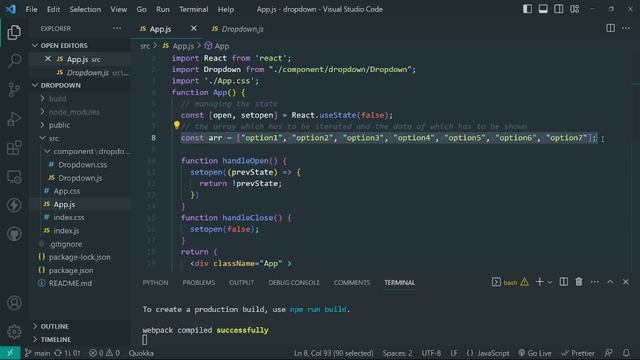Screen dimensions: 640x360
Task: Toggle the secondary side bar
Action: coord(559,9)
